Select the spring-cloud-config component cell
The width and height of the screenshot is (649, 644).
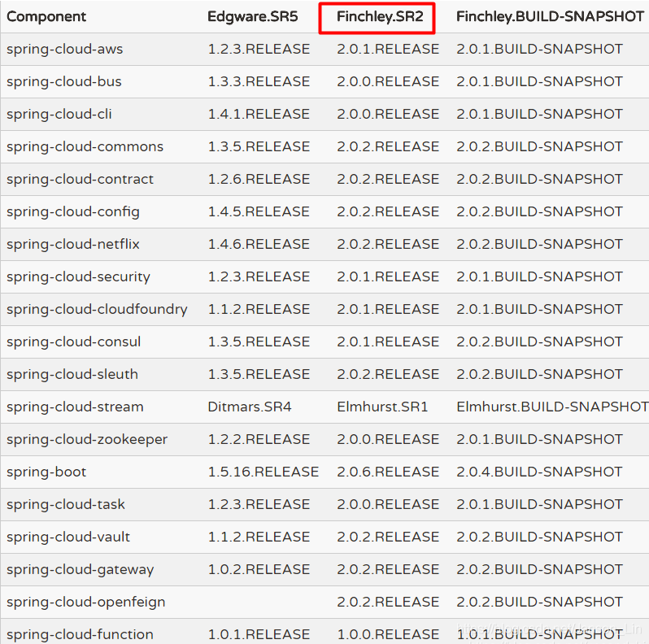(73, 212)
